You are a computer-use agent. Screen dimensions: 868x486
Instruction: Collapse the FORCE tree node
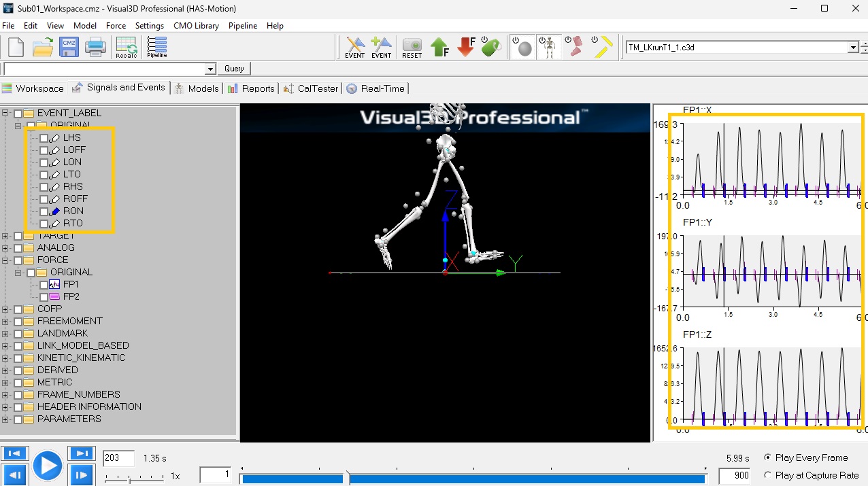6,260
